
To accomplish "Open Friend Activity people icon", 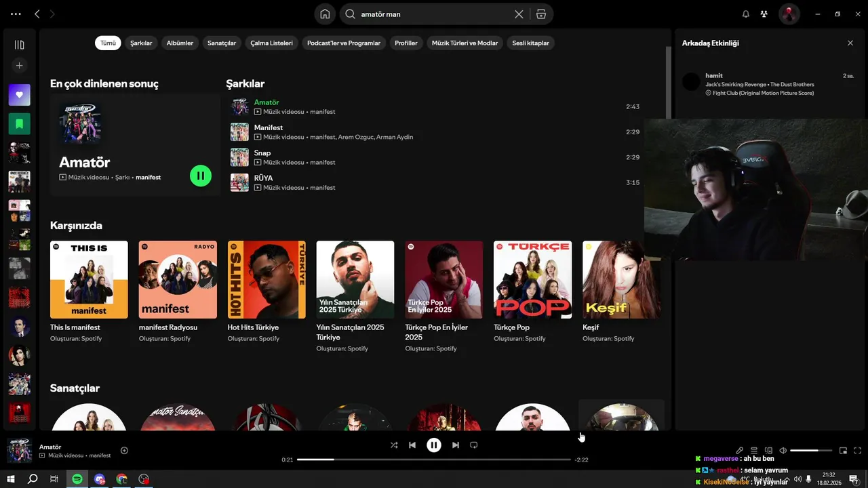I will point(764,14).
